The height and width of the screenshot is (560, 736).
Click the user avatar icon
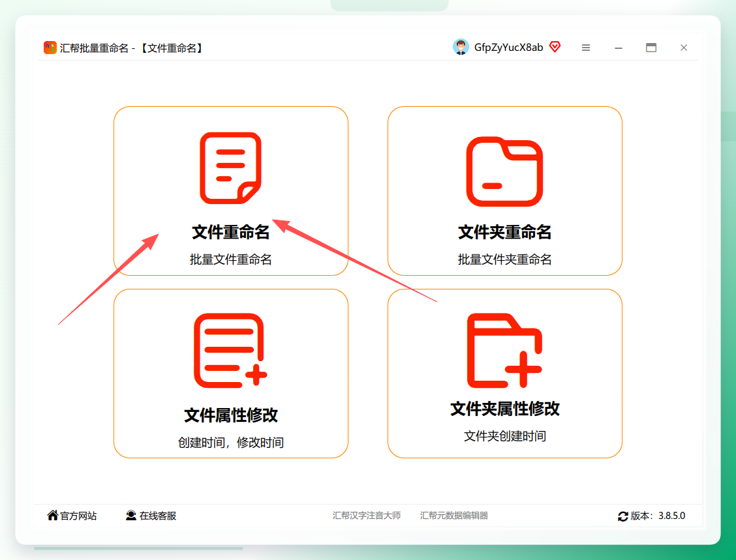coord(461,47)
